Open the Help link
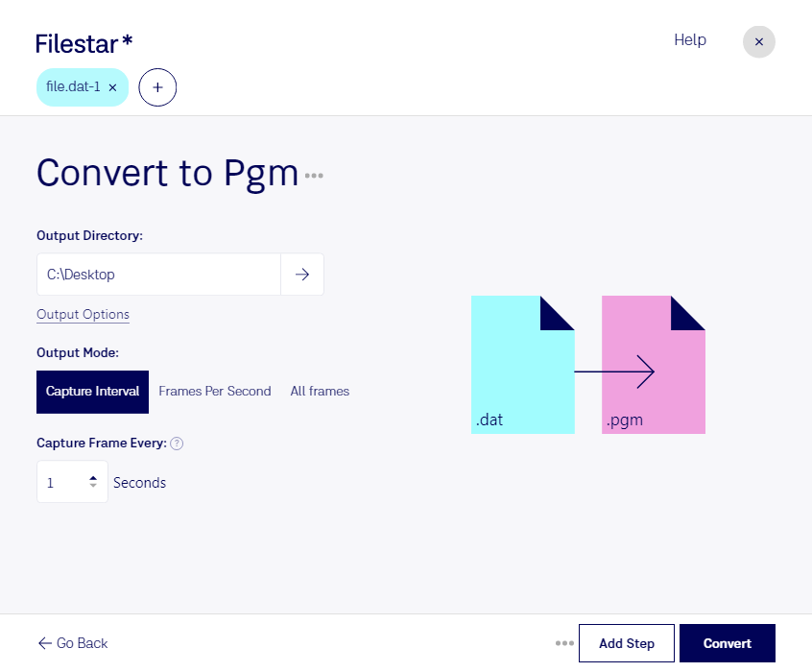 pyautogui.click(x=690, y=40)
